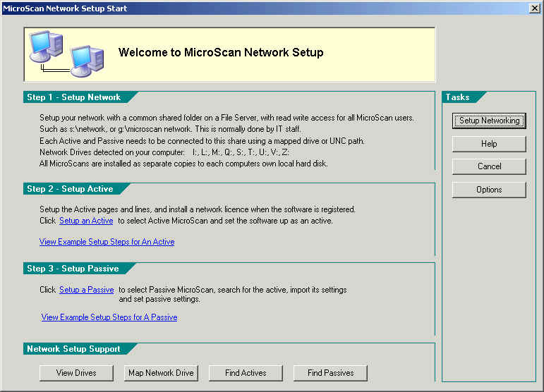The height and width of the screenshot is (392, 544).
Task: Click the View Drives button
Action: point(76,373)
